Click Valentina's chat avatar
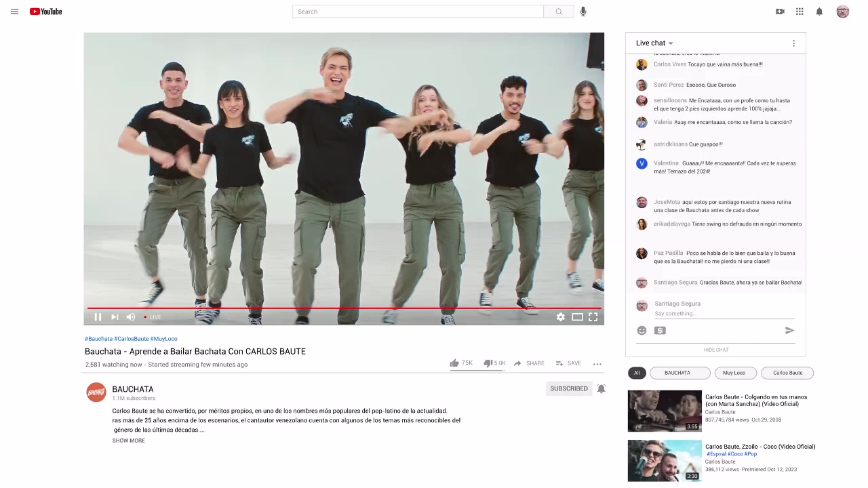868x488 pixels. coord(642,163)
